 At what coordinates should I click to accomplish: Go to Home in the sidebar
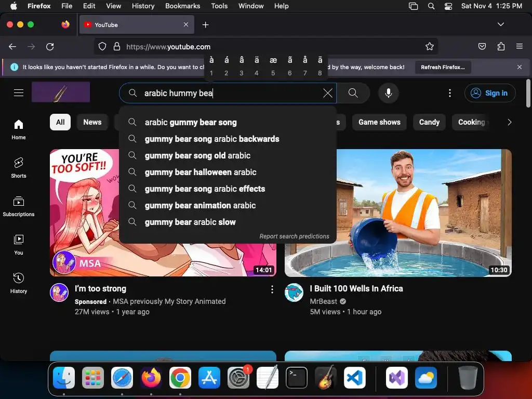click(19, 129)
